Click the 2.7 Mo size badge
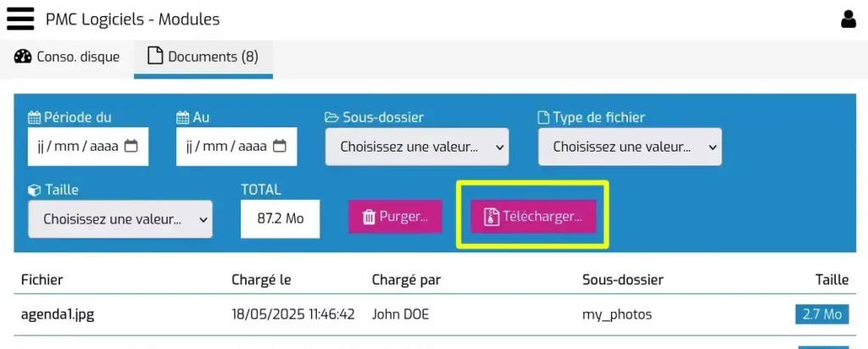 click(822, 314)
